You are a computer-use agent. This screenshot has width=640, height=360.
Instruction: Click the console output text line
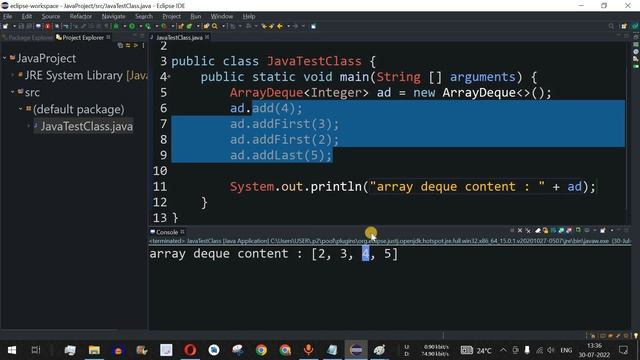coord(273,254)
